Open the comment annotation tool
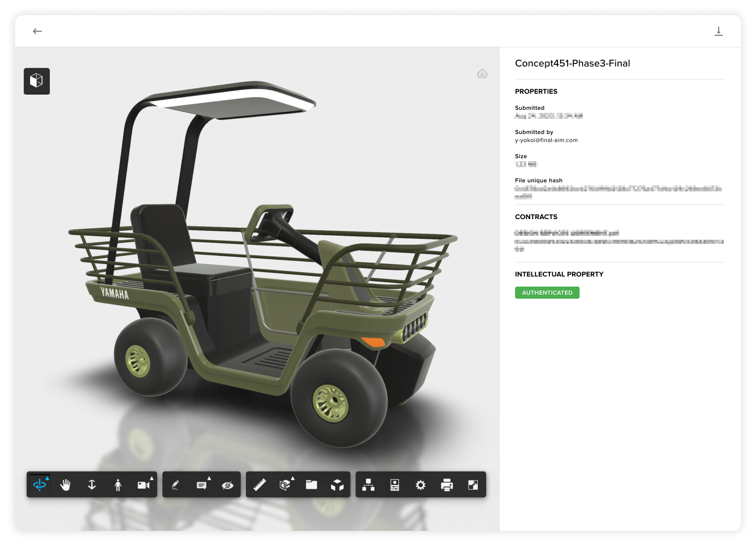Viewport: 756px width, 546px height. (x=202, y=485)
